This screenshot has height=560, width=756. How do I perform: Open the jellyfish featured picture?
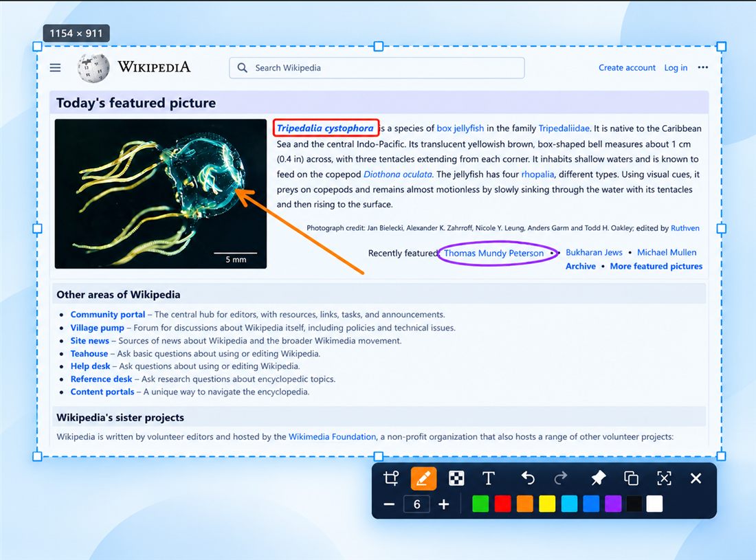(161, 194)
